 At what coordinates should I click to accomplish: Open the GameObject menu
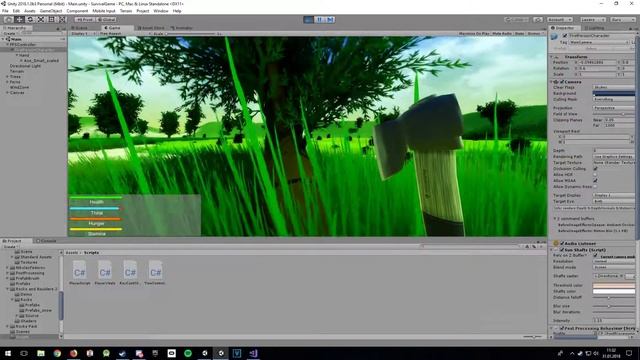(x=51, y=11)
